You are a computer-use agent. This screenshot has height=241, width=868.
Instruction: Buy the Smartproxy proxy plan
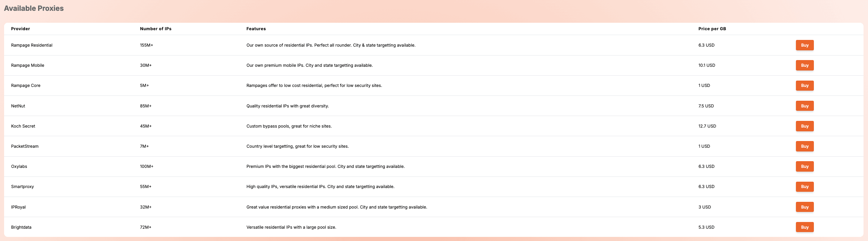[805, 187]
